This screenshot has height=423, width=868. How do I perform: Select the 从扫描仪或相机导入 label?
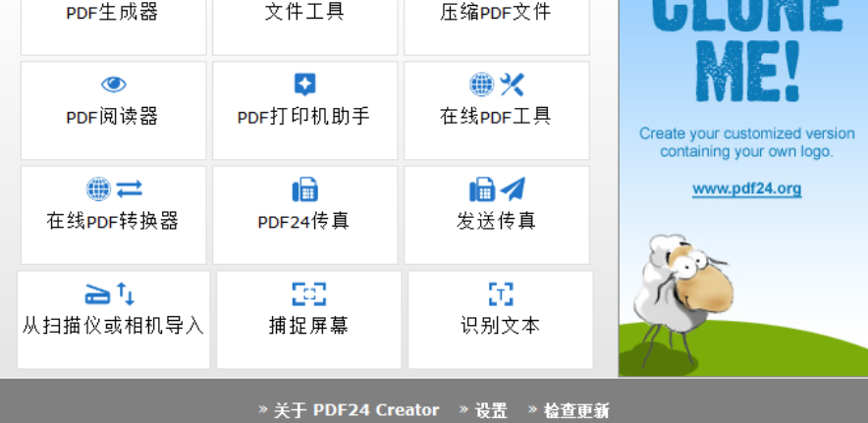point(113,326)
